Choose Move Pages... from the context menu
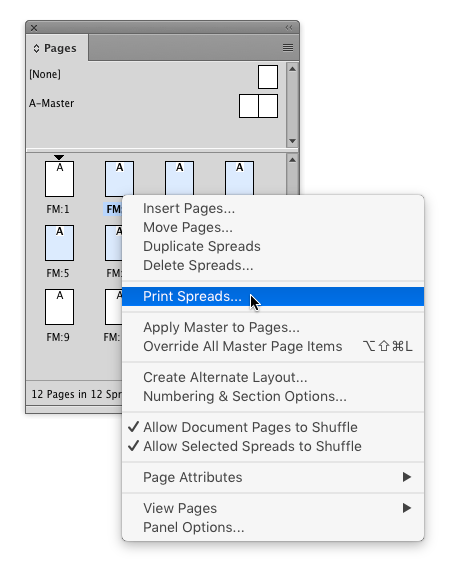 [273, 227]
